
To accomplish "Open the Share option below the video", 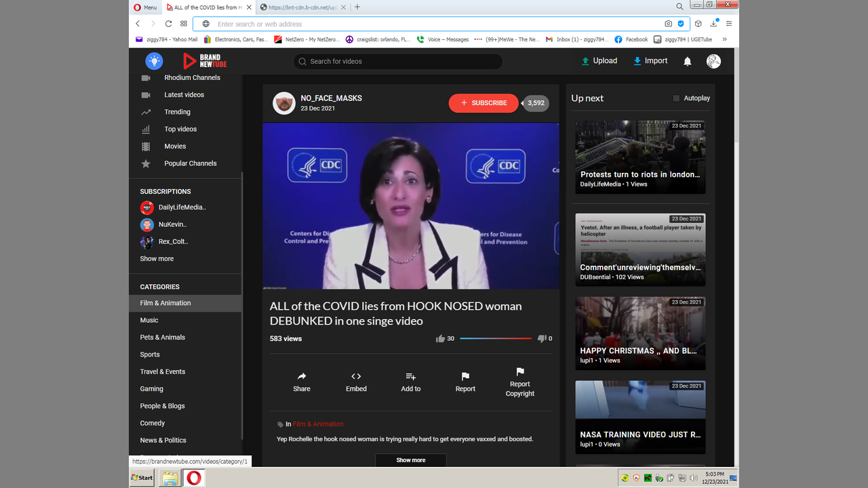I will point(302,382).
